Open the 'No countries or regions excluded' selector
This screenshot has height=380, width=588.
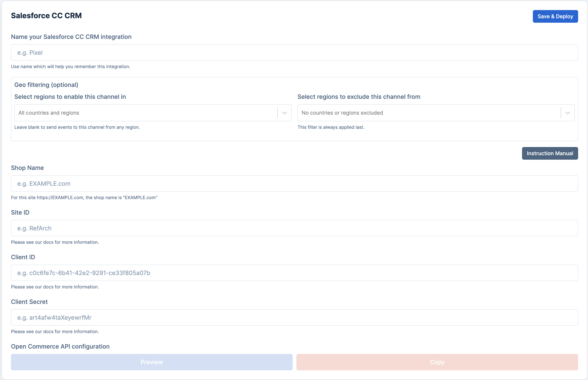(x=429, y=113)
